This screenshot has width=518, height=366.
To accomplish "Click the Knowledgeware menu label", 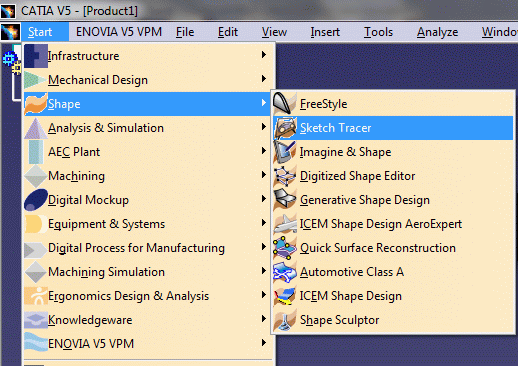I will pos(90,320).
